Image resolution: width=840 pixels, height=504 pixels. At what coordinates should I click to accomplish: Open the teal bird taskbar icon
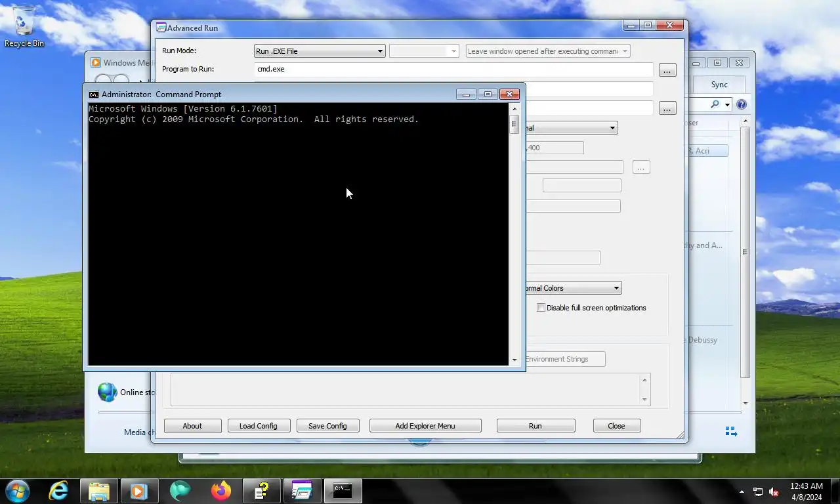(180, 490)
